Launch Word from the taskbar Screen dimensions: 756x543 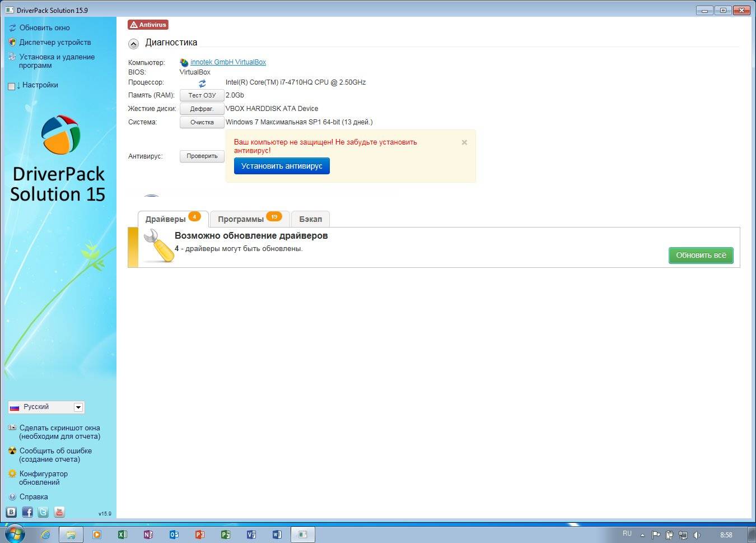tap(277, 535)
